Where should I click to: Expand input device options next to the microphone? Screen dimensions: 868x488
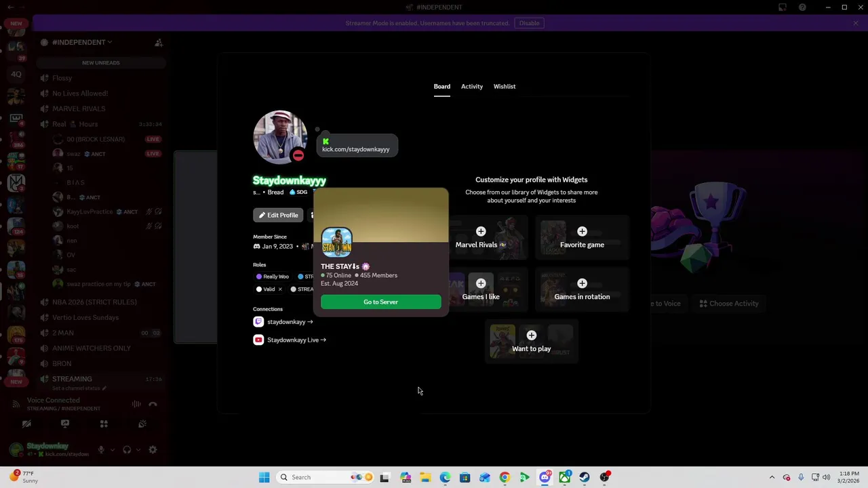click(x=112, y=449)
